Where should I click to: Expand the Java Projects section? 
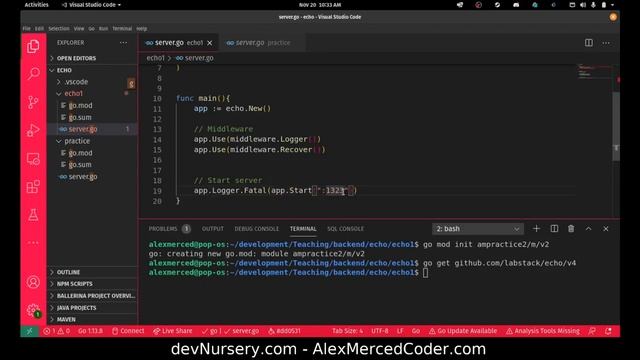click(92, 308)
